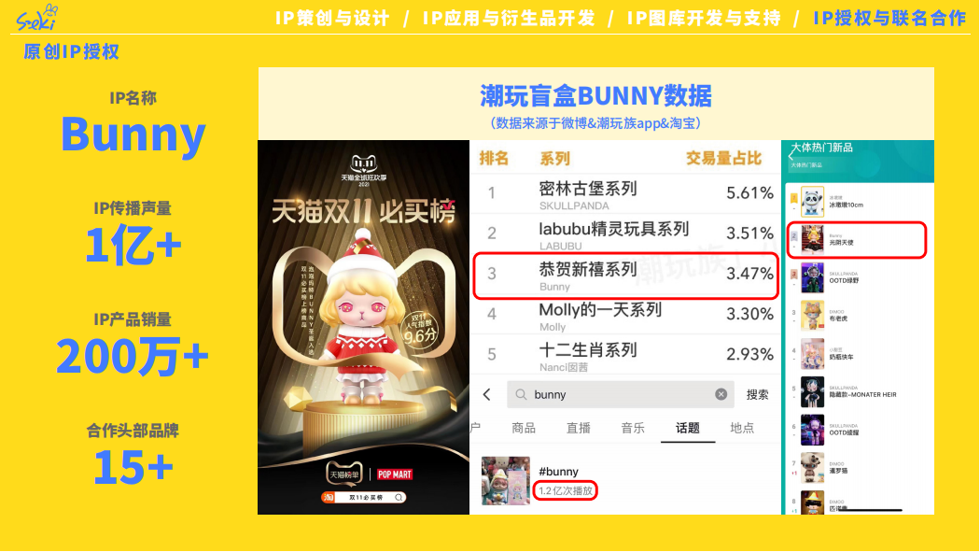Image resolution: width=980 pixels, height=552 pixels.
Task: Select the 直播 tab
Action: 578,428
